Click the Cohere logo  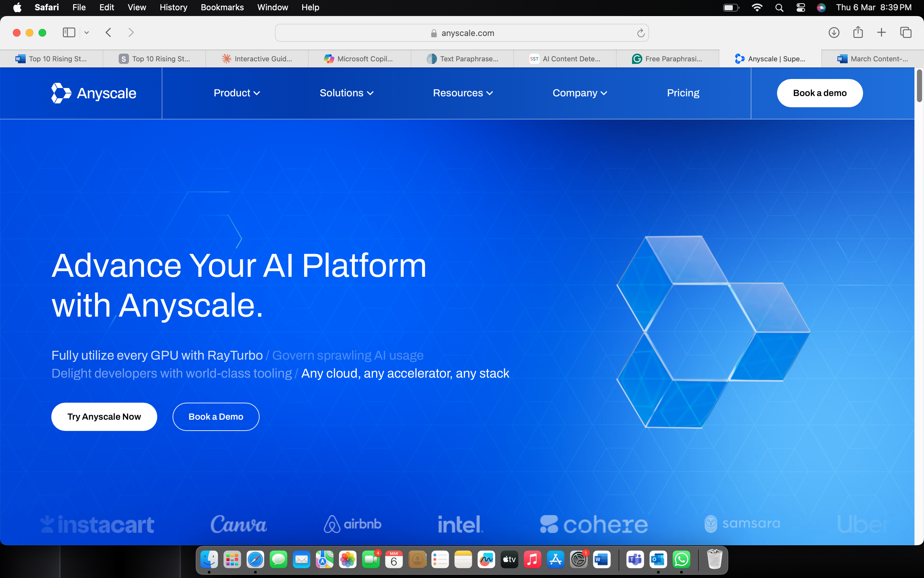click(x=594, y=524)
